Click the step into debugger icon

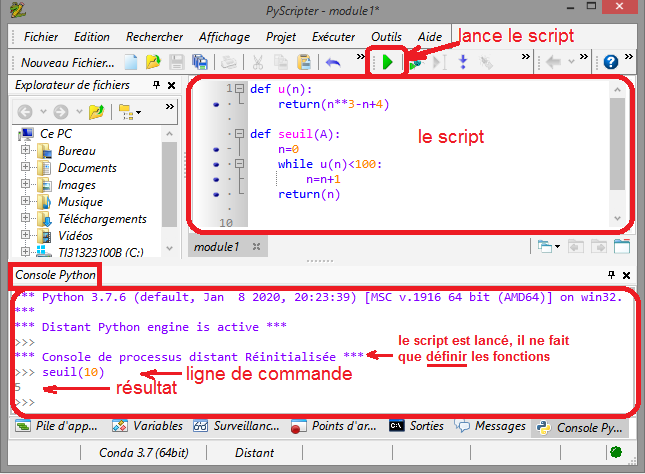[463, 62]
